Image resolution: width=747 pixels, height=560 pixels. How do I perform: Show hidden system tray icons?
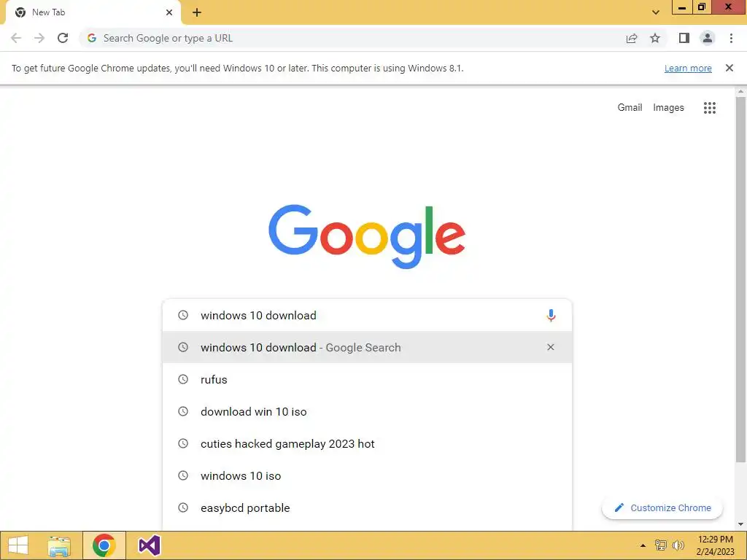coord(643,545)
